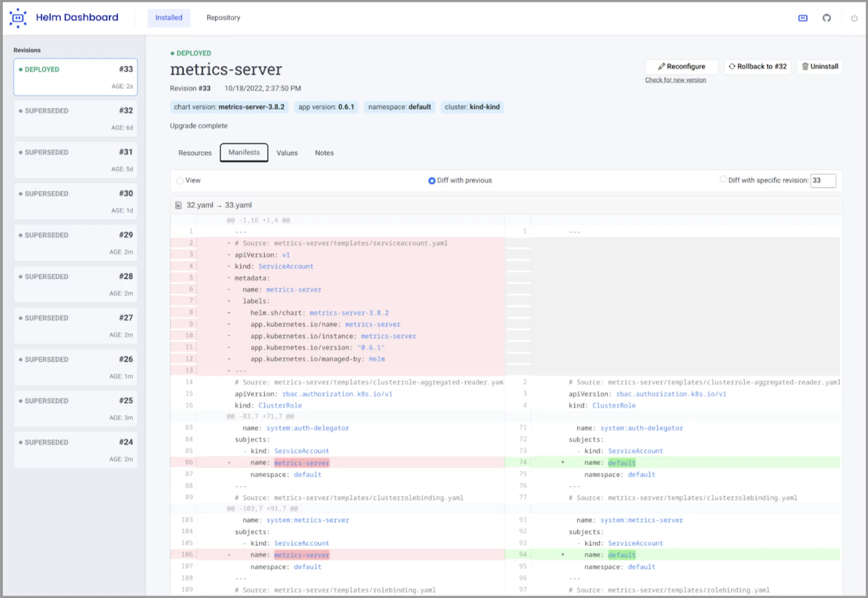Switch to the Resources tab

pos(195,153)
